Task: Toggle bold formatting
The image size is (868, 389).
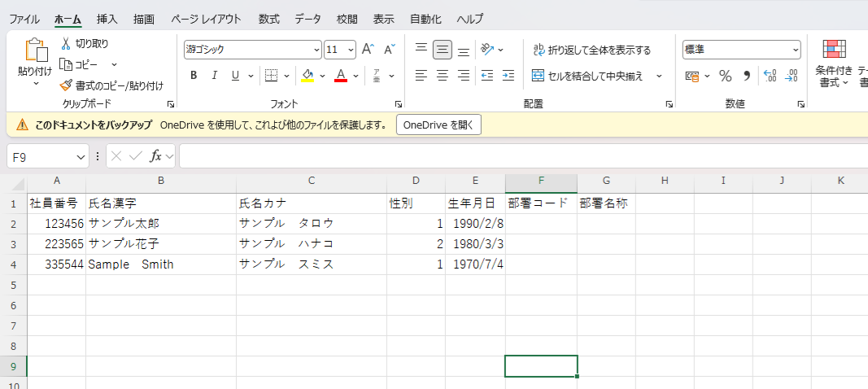Action: coord(194,76)
